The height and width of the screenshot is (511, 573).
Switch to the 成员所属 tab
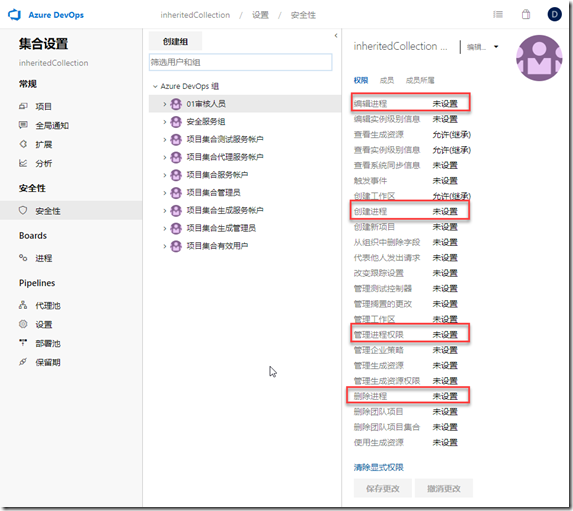point(420,80)
